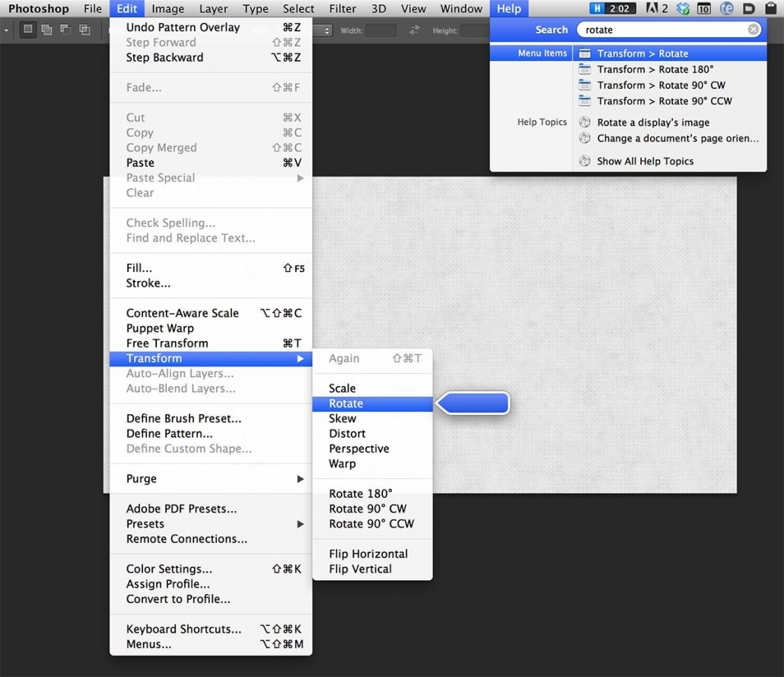
Task: Choose Paste from the Edit menu
Action: coord(211,163)
